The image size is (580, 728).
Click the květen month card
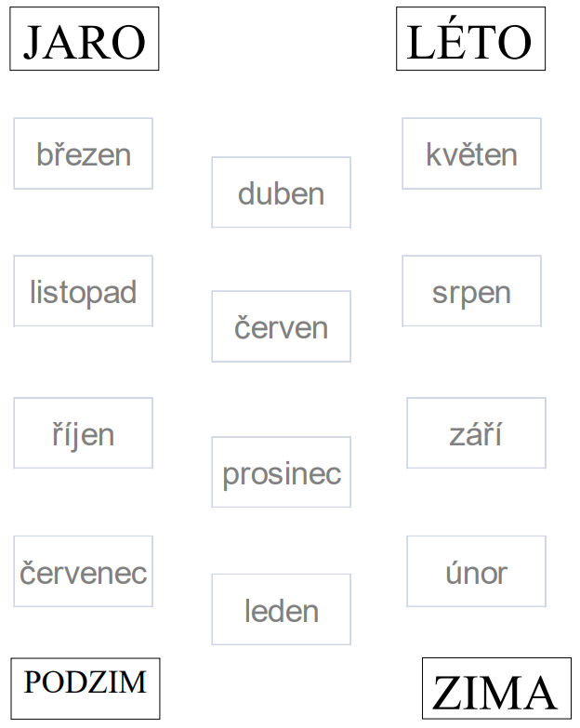[471, 153]
